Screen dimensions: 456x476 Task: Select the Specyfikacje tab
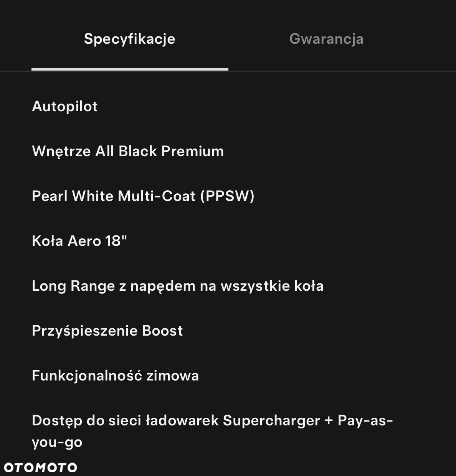click(130, 39)
